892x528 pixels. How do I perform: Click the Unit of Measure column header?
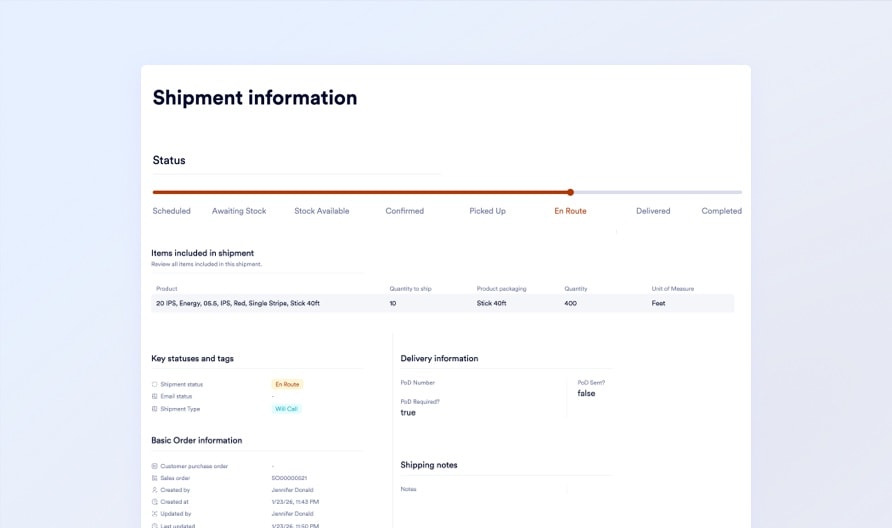tap(672, 288)
